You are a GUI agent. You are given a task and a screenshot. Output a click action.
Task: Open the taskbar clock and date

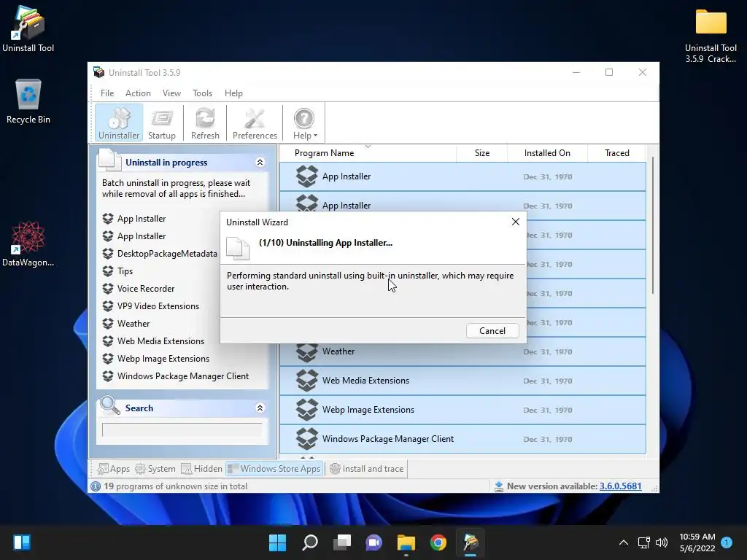tap(697, 542)
